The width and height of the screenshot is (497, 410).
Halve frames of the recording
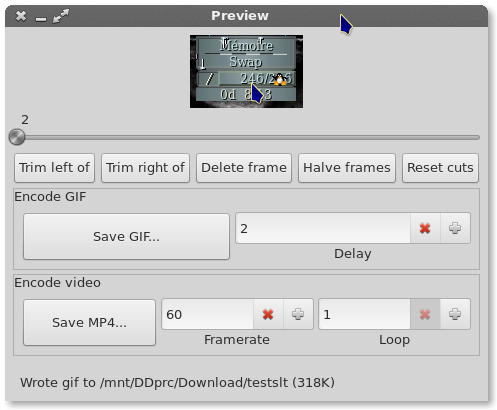347,168
